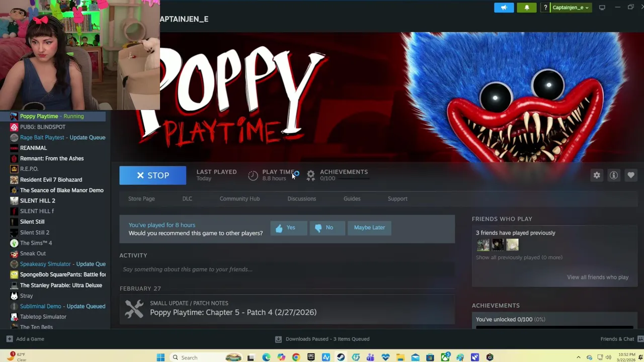Screen dimensions: 644x362
Task: Open Epic Games Launcher from taskbar
Action: point(311,357)
